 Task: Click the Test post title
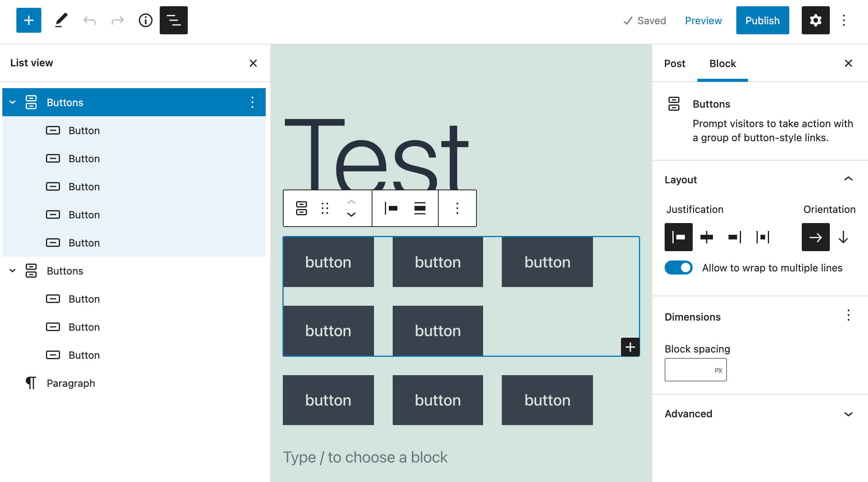pyautogui.click(x=377, y=154)
